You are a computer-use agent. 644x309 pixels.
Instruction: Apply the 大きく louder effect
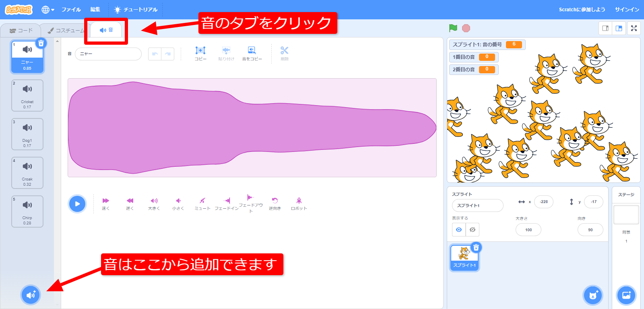point(154,204)
